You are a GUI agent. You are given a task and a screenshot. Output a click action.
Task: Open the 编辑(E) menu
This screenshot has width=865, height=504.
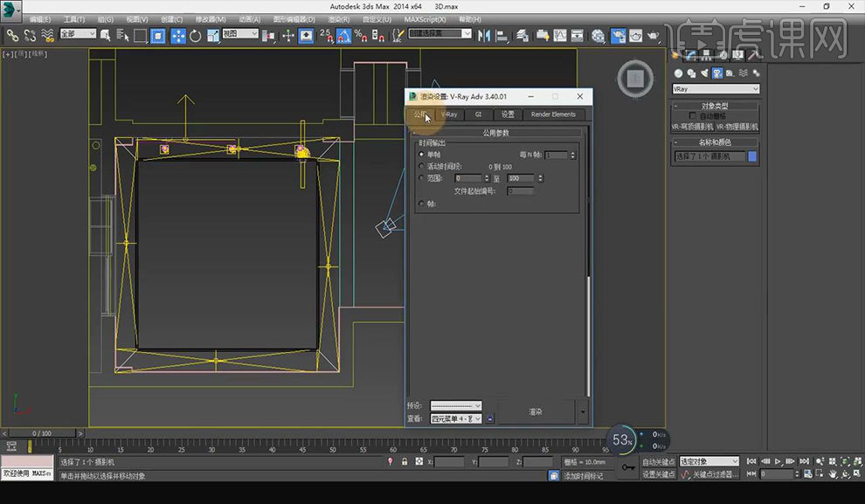(40, 19)
